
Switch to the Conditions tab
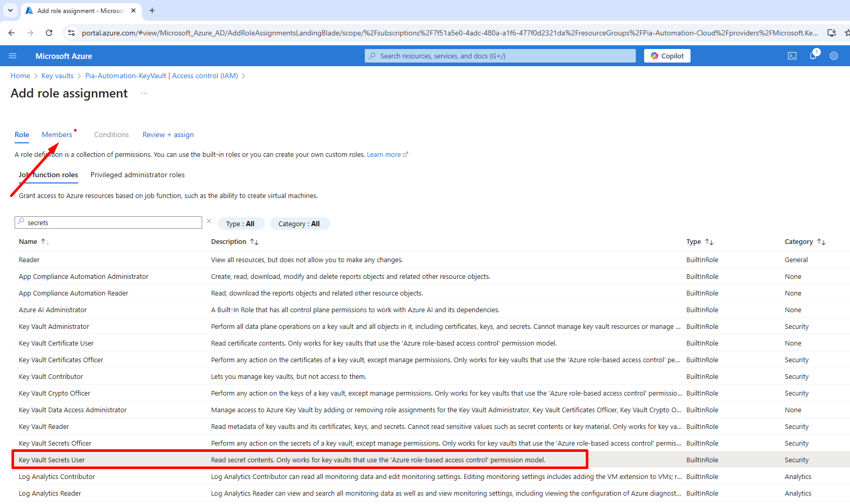(x=112, y=134)
